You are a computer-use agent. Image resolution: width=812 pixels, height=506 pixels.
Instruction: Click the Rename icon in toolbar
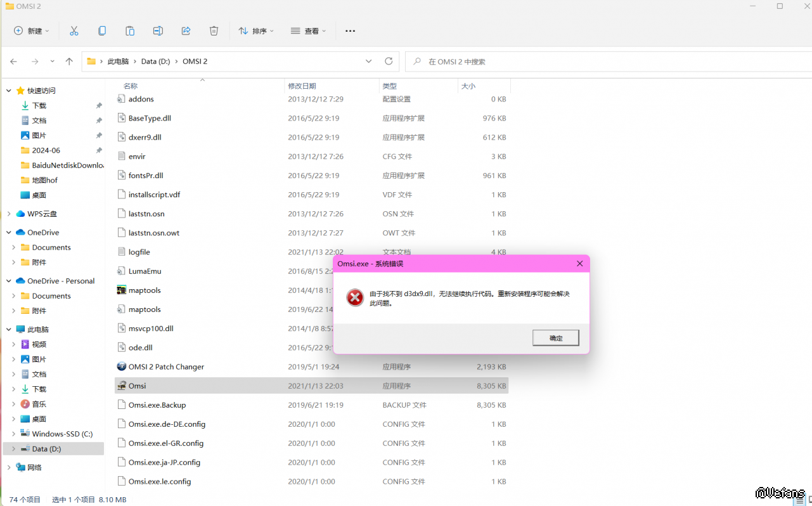[158, 31]
